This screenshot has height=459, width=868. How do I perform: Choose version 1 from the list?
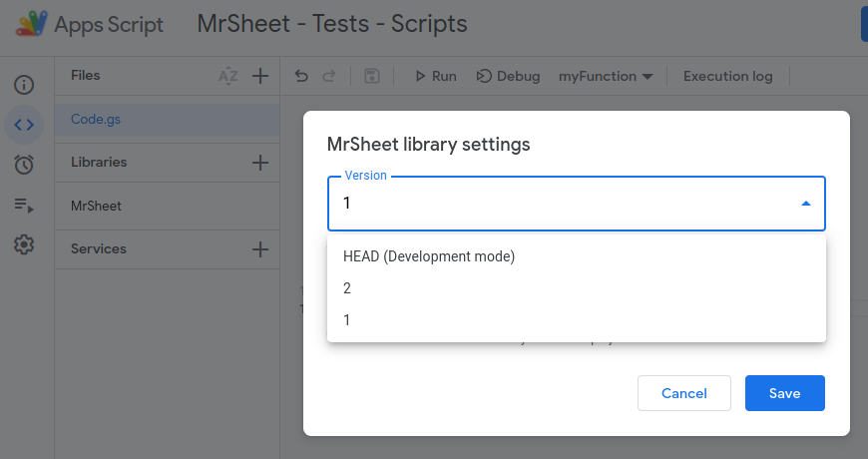[x=577, y=320]
